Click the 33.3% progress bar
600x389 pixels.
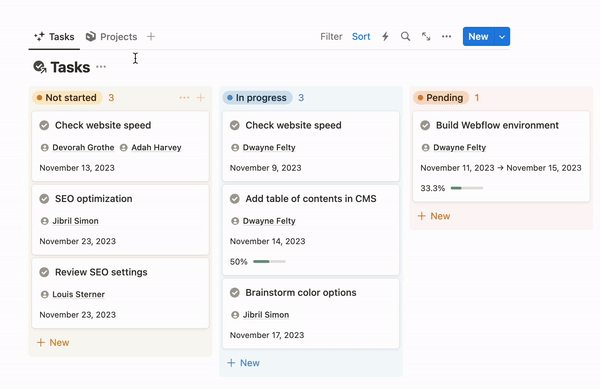(x=467, y=188)
